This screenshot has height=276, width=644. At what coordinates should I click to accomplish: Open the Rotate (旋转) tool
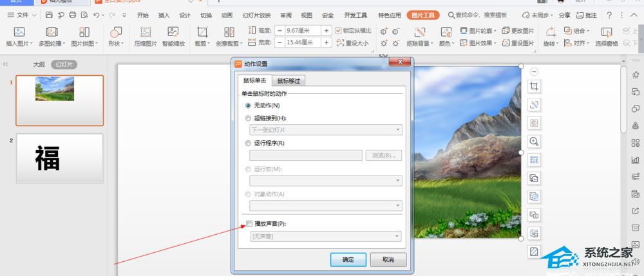551,37
